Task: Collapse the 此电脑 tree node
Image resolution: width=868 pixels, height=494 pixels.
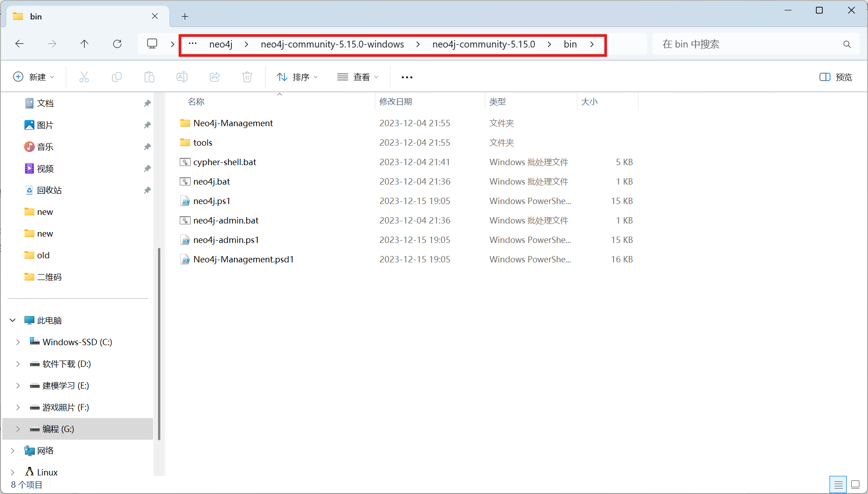Action: pos(13,320)
